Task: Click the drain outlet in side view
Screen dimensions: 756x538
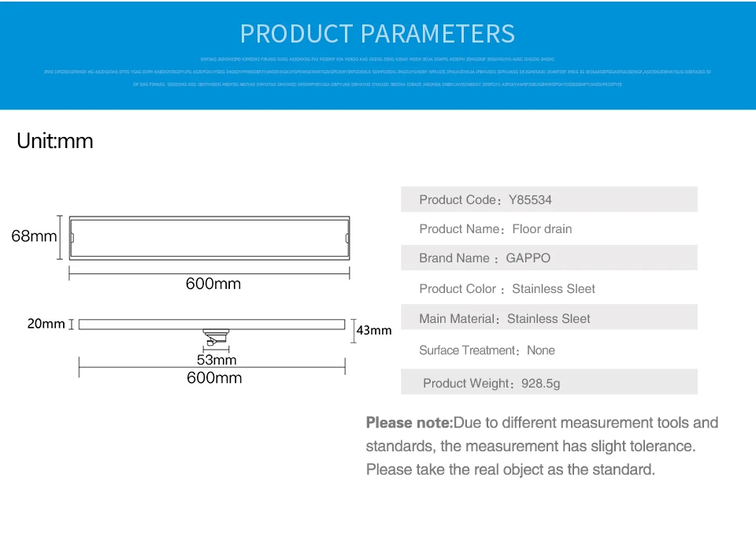Action: 216,337
